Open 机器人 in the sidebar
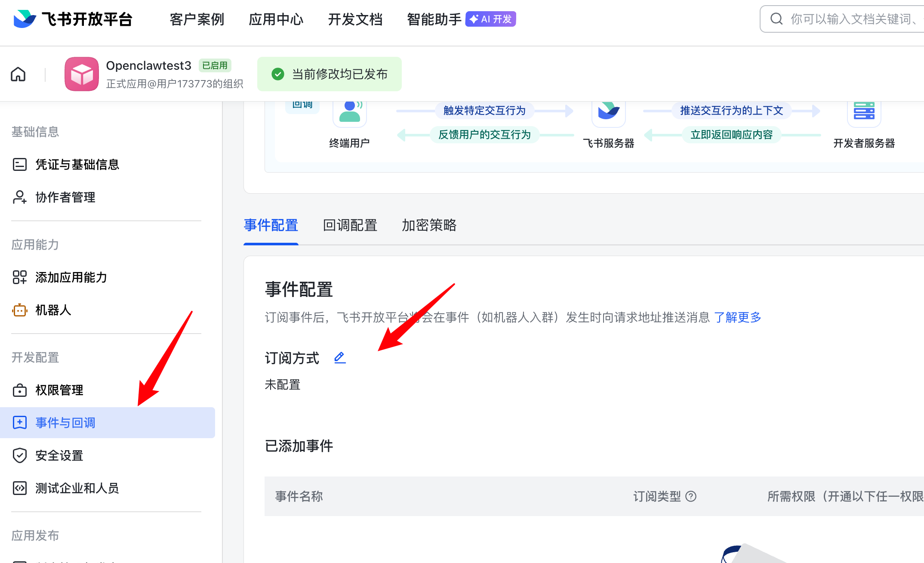924x563 pixels. point(53,310)
